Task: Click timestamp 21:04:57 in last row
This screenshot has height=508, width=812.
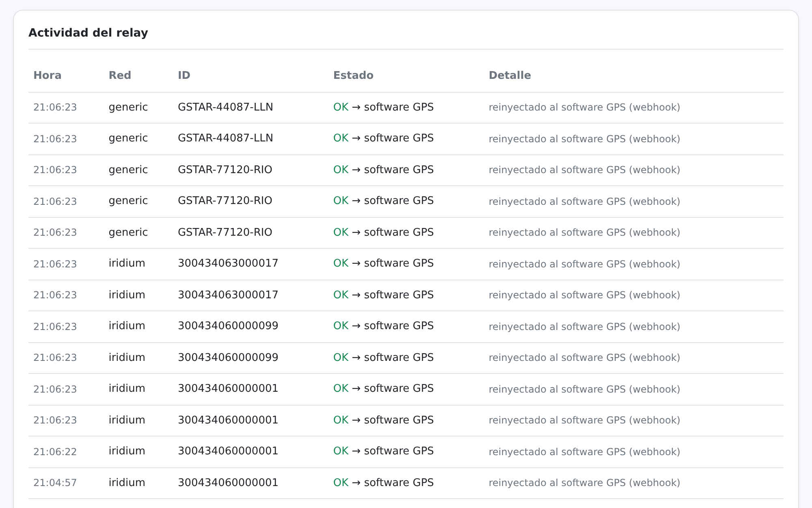Action: point(55,483)
